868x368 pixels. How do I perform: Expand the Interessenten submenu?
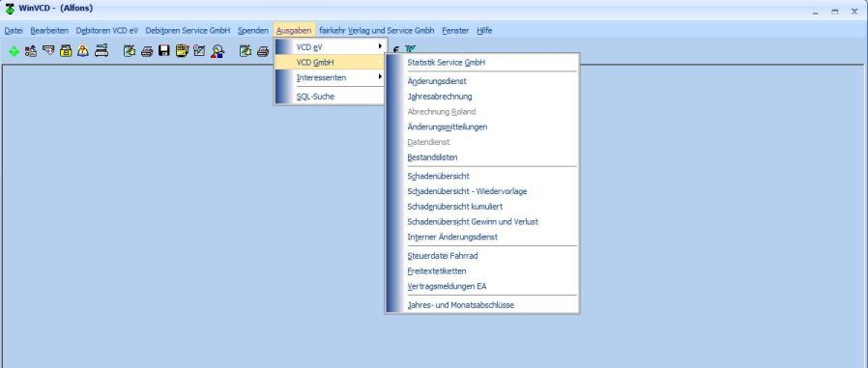click(x=330, y=77)
